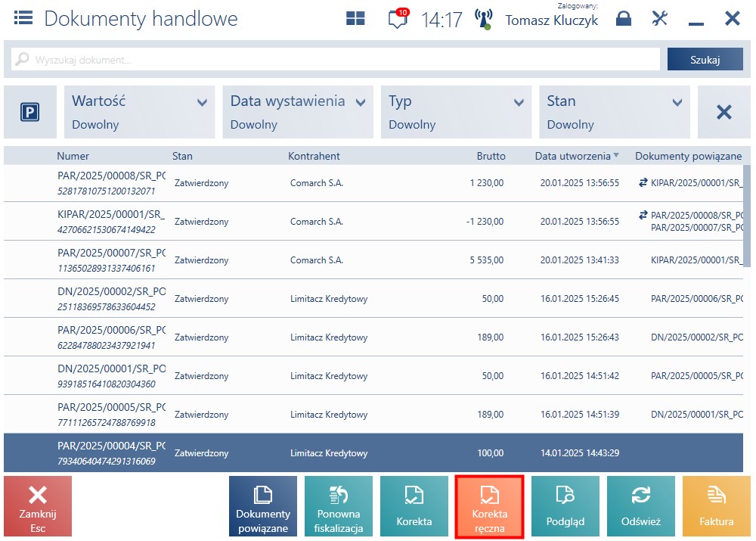756x541 pixels.
Task: Clear filters with the X button
Action: (723, 112)
